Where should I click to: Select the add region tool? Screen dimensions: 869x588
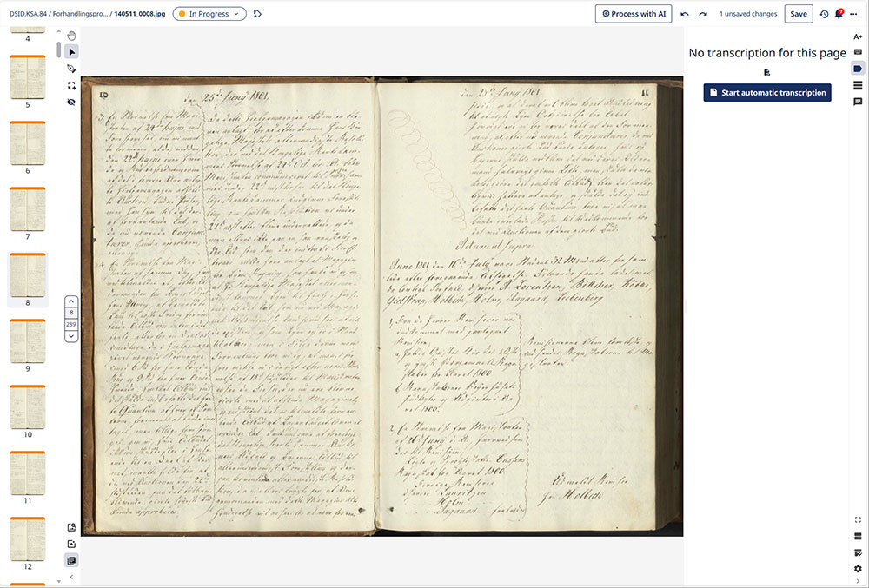tap(71, 85)
